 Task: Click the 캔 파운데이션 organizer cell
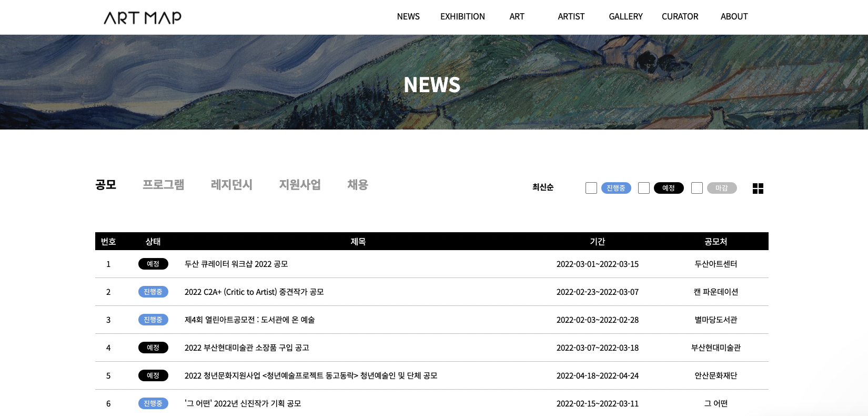pyautogui.click(x=716, y=292)
